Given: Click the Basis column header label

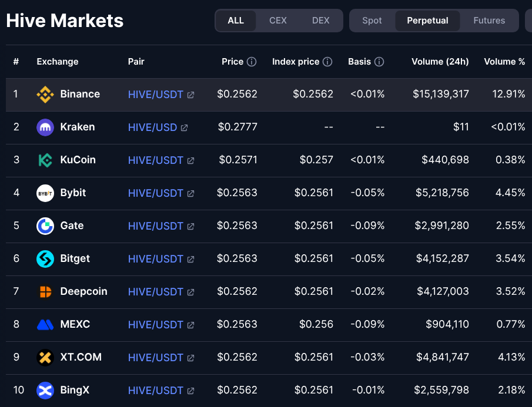Looking at the screenshot, I should 359,62.
